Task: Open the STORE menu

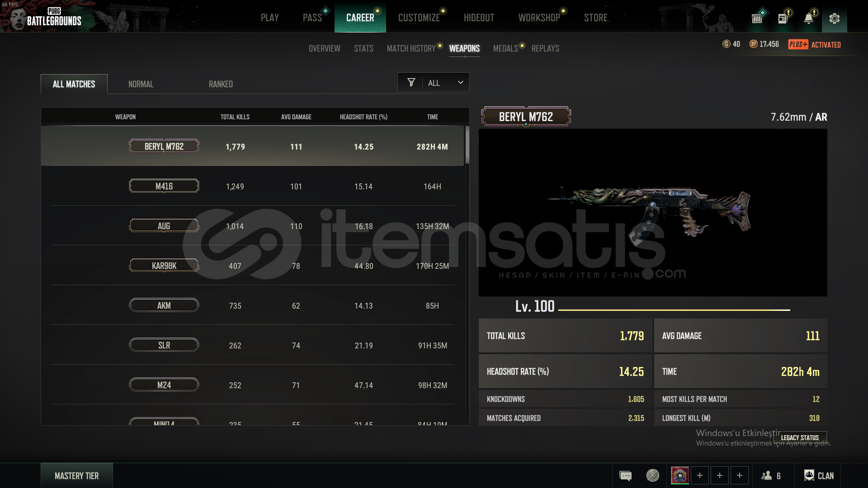Action: [x=596, y=18]
